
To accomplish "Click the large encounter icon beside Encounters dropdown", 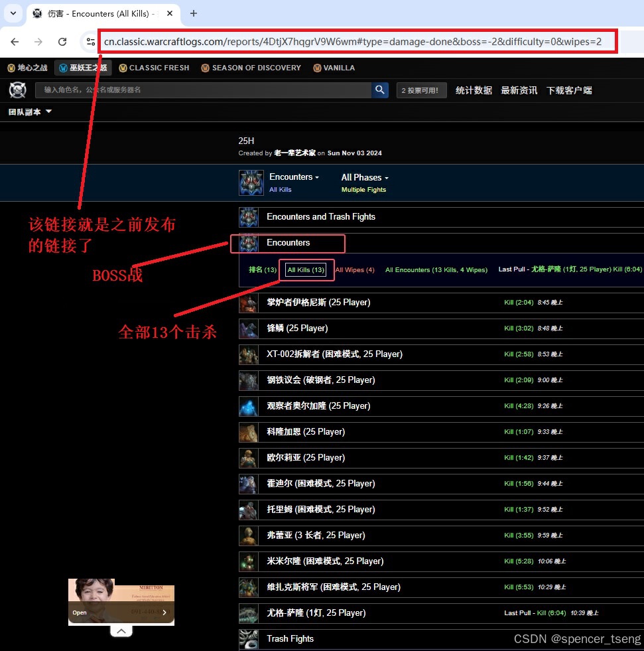I will pos(251,182).
